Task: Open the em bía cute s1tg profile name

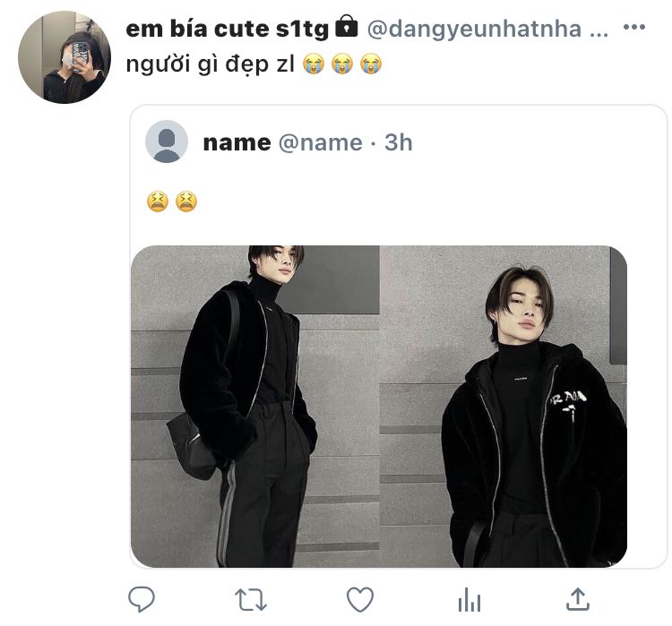Action: [228, 29]
